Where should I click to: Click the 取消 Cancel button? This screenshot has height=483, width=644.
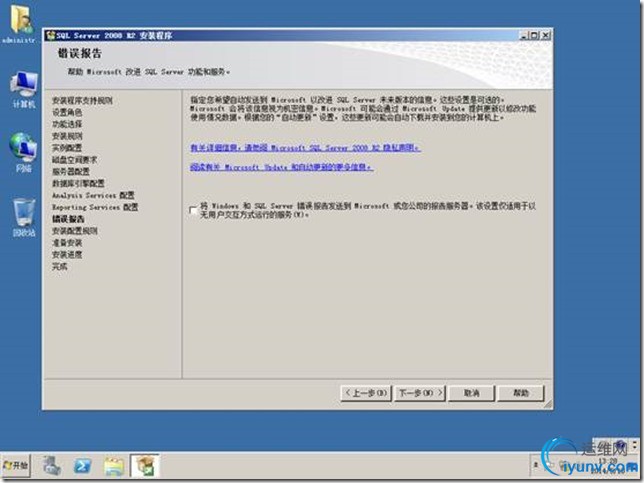[472, 393]
